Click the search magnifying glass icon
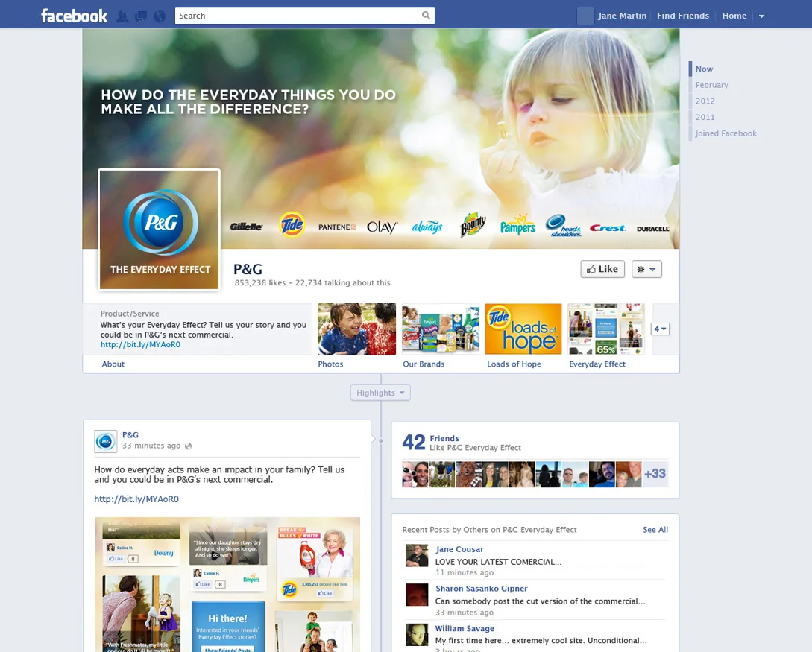 point(426,15)
